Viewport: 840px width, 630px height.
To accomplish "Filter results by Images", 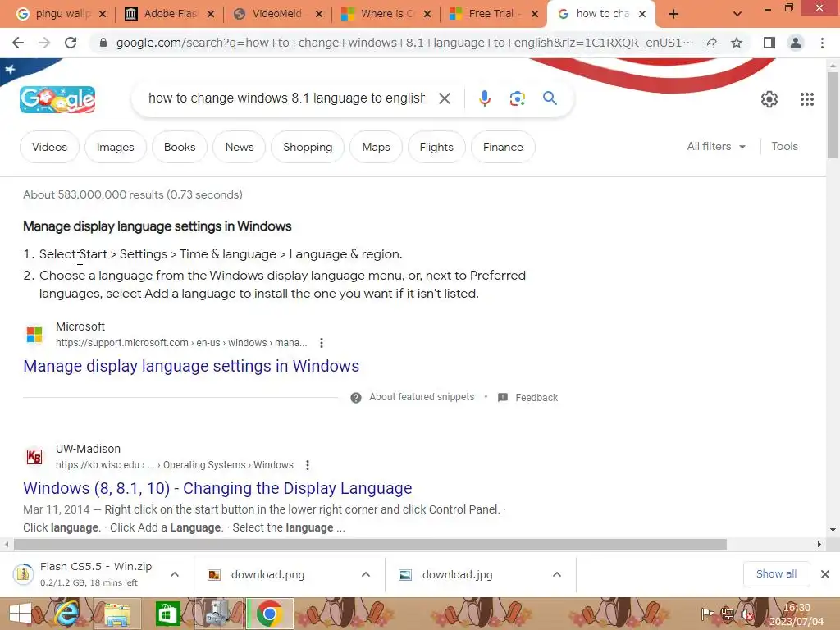I will (115, 147).
